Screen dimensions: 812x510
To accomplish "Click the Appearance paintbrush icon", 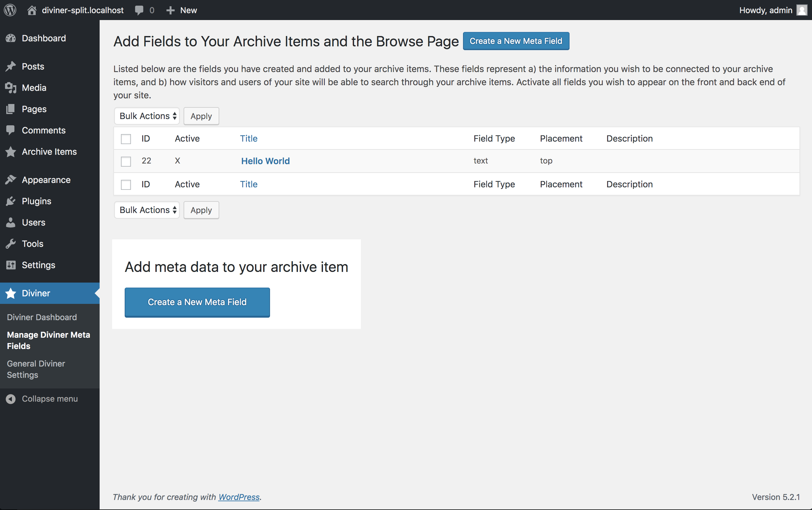I will coord(11,180).
